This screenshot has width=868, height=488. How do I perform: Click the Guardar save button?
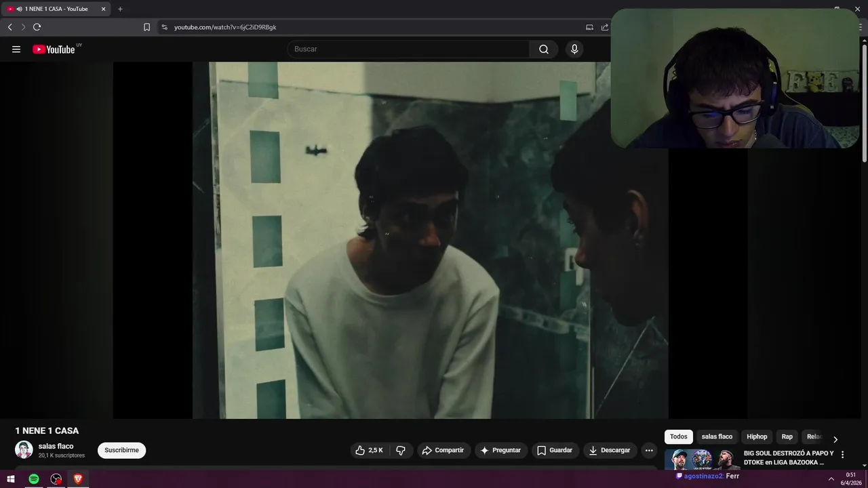pyautogui.click(x=555, y=450)
